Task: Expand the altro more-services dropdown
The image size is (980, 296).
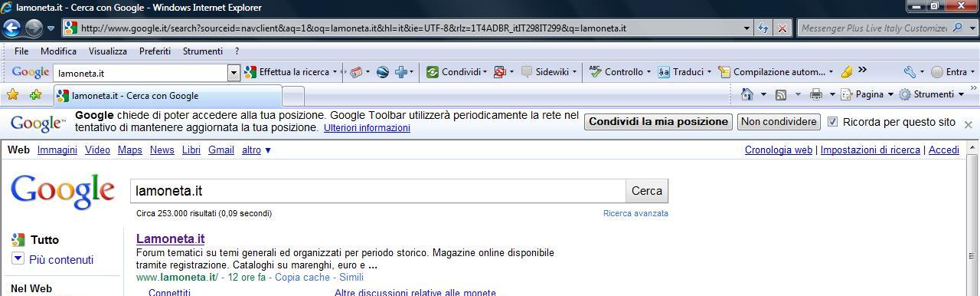Action: (x=256, y=150)
